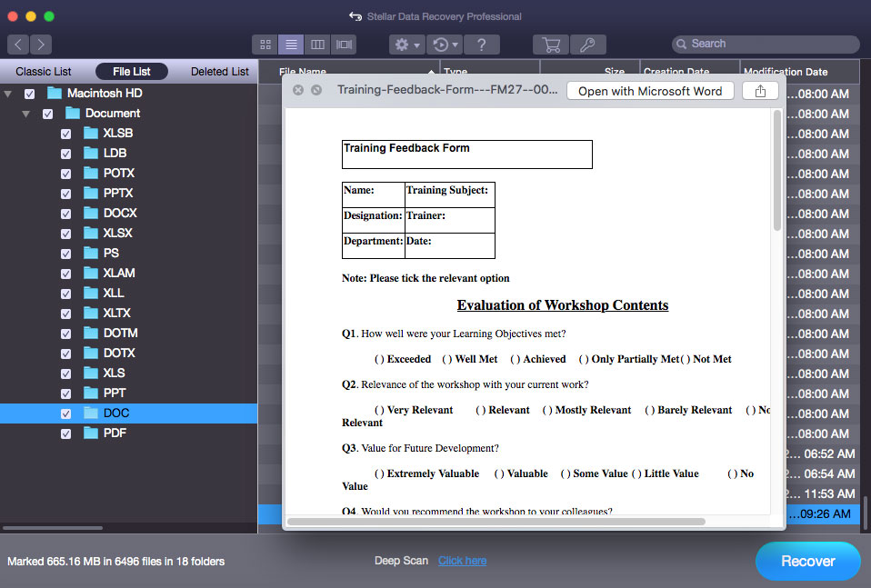Toggle the DOCX folder checkbox
Viewport: 871px width, 588px height.
click(x=65, y=214)
